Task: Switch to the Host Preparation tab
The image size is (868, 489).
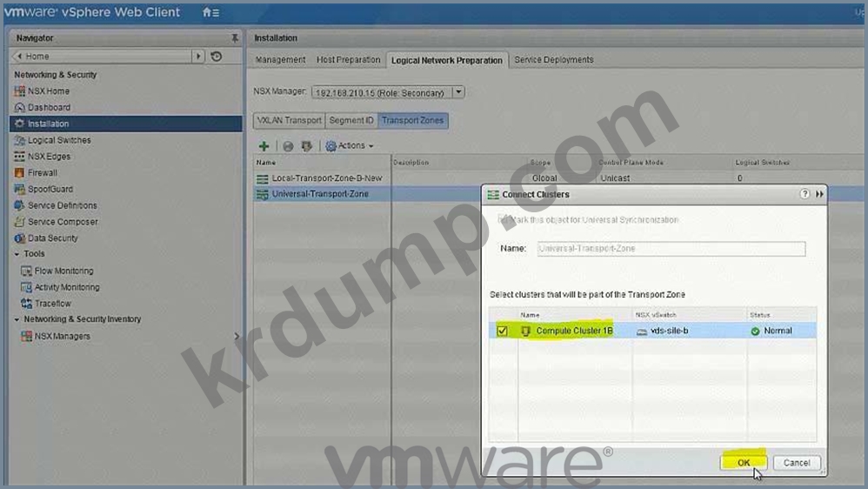Action: tap(348, 59)
